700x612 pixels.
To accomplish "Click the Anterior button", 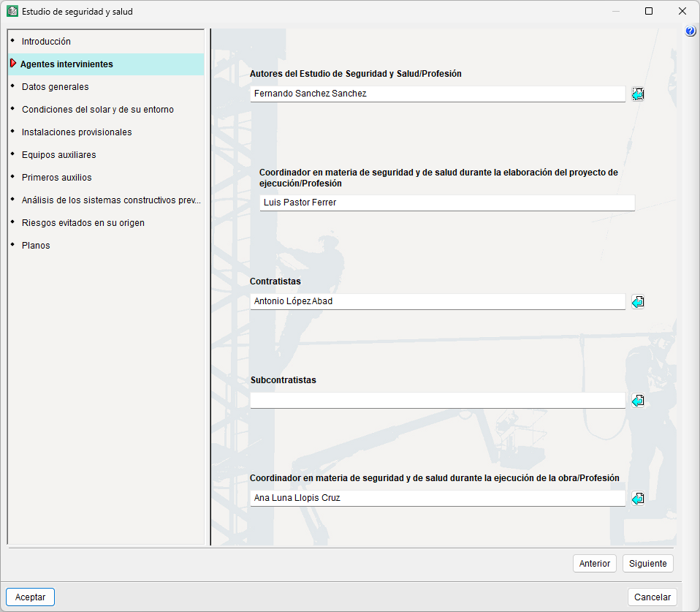I will (595, 564).
